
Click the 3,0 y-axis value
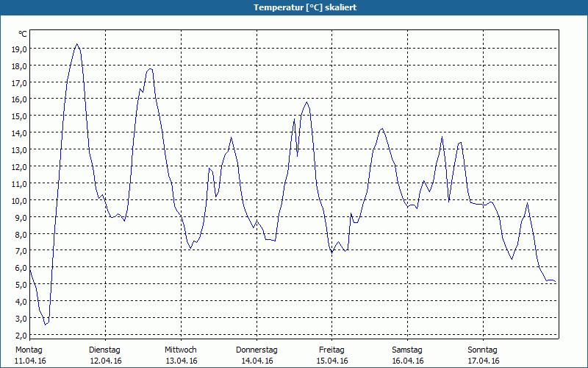(21, 318)
